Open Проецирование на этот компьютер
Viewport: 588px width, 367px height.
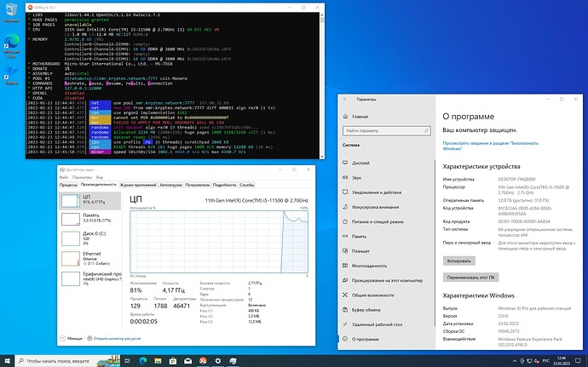point(386,280)
